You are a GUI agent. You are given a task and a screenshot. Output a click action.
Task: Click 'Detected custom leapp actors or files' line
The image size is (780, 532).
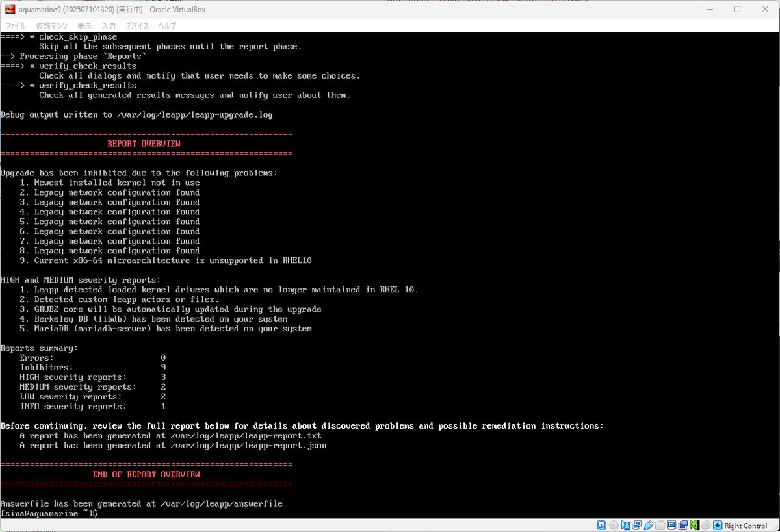[x=119, y=299]
